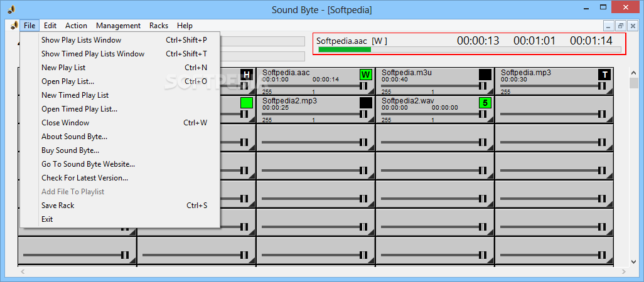Viewport: 644px width, 282px height.
Task: Select Close Window menu entry
Action: pos(120,123)
